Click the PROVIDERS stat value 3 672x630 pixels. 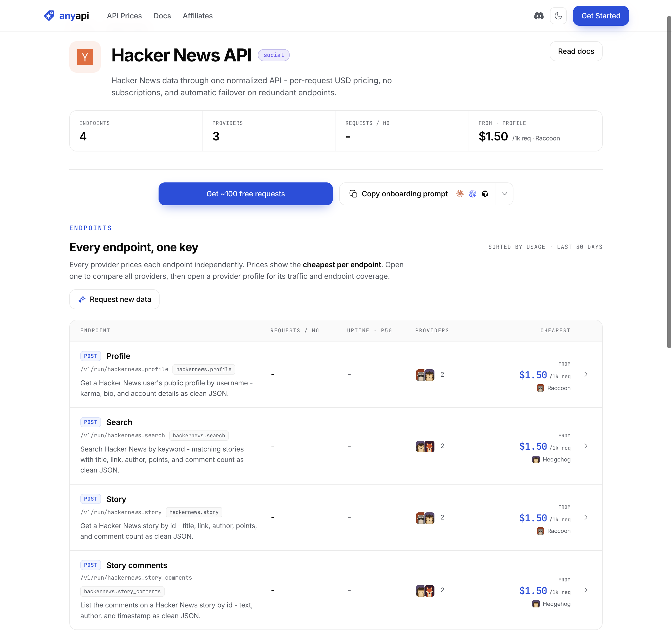click(x=216, y=136)
